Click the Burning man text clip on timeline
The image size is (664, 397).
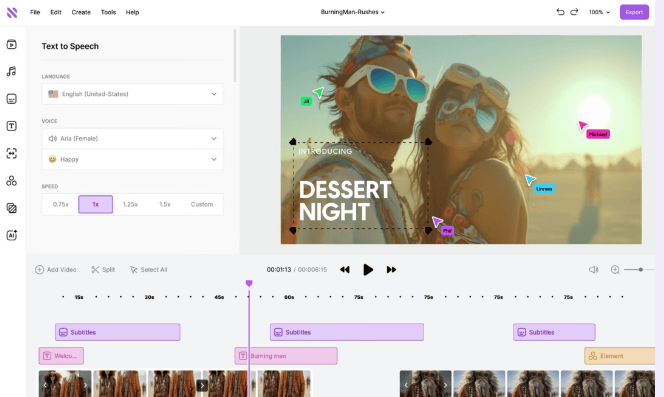tap(286, 356)
